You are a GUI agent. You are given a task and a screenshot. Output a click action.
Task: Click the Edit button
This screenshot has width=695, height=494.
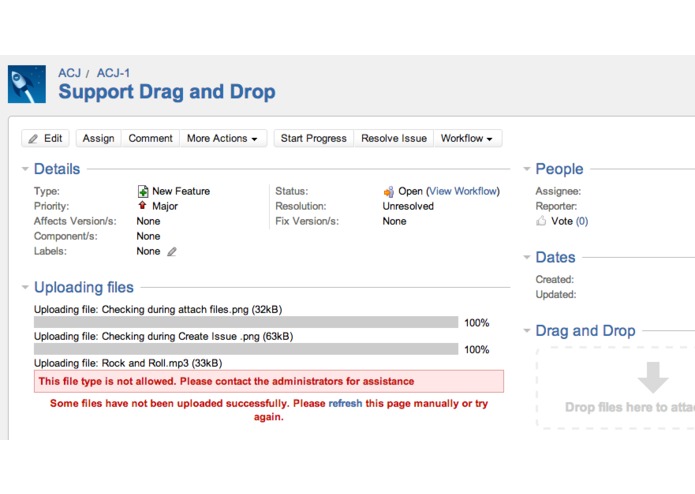(45, 138)
